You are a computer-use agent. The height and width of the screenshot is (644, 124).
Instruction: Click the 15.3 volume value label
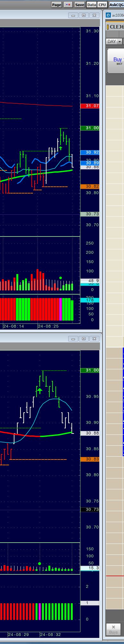point(90,568)
